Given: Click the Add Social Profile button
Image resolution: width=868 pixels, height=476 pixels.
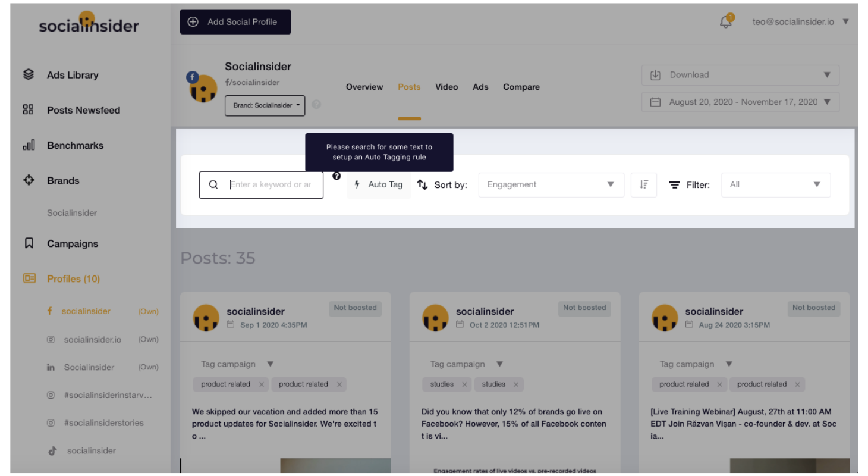Looking at the screenshot, I should pyautogui.click(x=235, y=22).
